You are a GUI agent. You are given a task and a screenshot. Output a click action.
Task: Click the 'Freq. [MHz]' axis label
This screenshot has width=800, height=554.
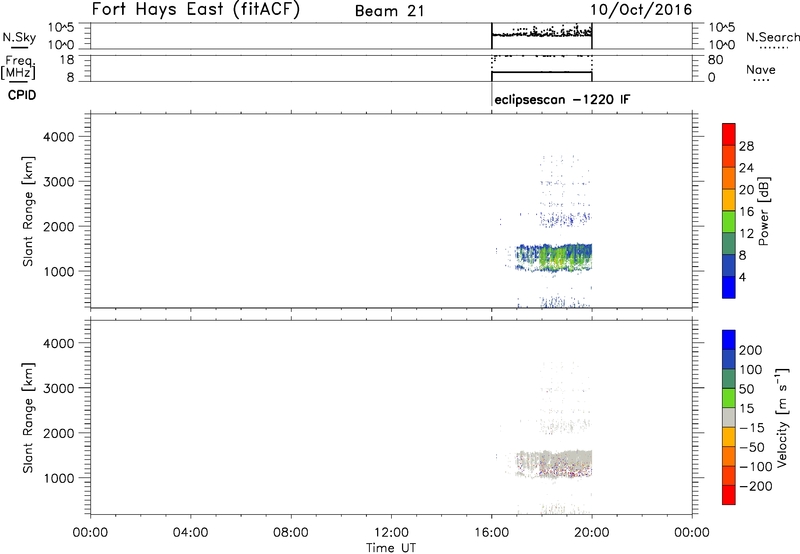19,67
